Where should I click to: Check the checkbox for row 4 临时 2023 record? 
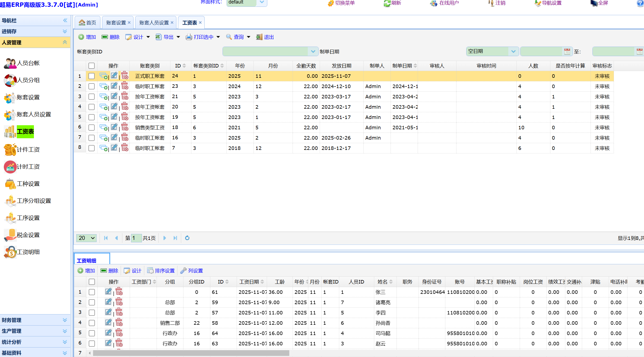[x=91, y=107]
